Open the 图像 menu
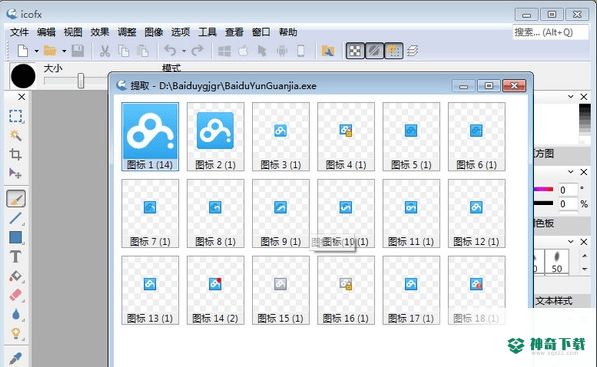 coord(153,32)
